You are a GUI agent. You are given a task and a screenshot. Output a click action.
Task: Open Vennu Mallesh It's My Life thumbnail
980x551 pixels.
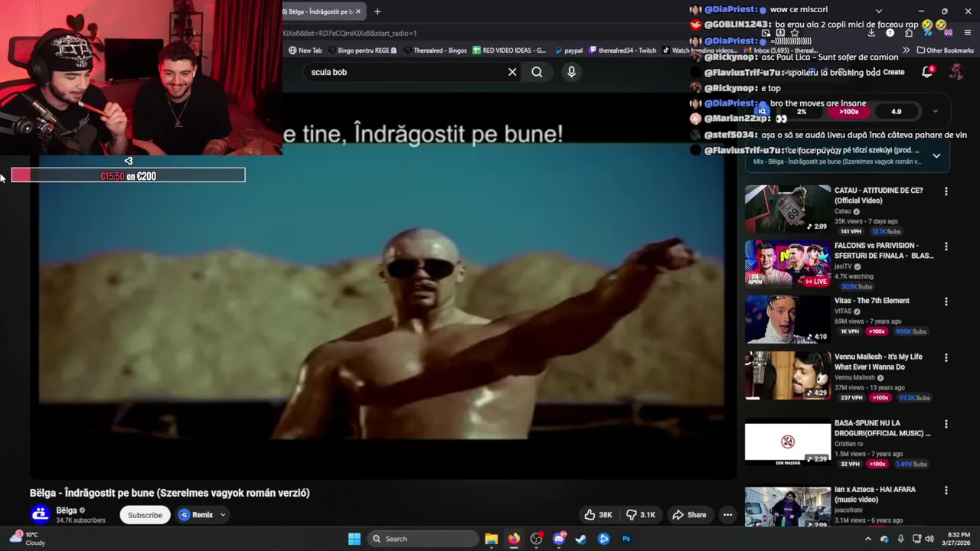pyautogui.click(x=788, y=375)
